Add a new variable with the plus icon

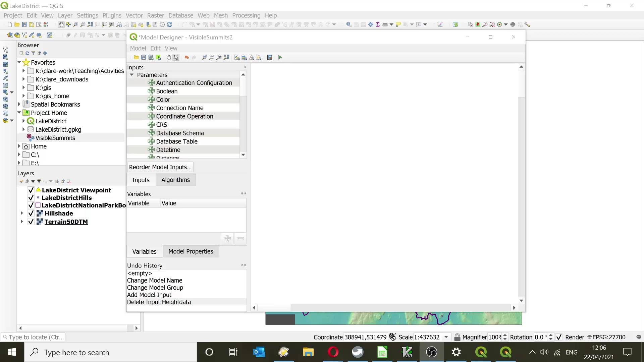(227, 238)
